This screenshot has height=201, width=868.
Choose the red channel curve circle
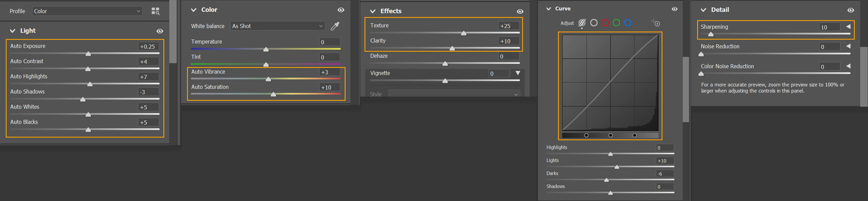tap(605, 23)
